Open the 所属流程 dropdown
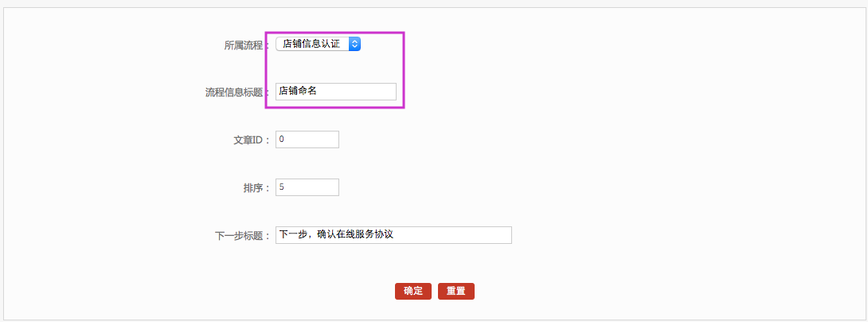Image resolution: width=868 pixels, height=322 pixels. coord(318,44)
